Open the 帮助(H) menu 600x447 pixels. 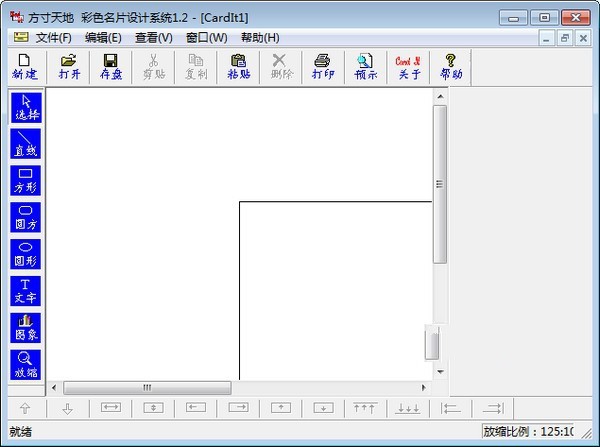pos(260,38)
